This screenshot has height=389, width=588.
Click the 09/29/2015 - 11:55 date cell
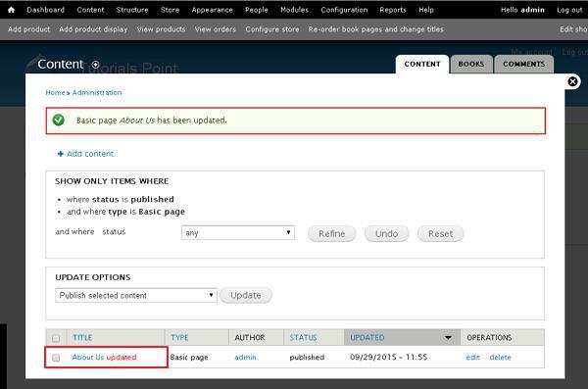[x=388, y=357]
